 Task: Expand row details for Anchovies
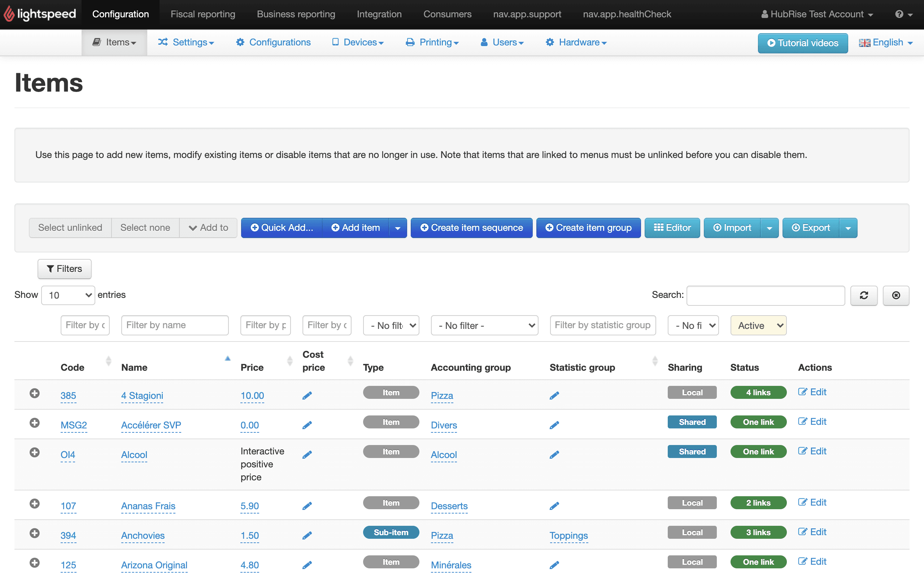(34, 533)
